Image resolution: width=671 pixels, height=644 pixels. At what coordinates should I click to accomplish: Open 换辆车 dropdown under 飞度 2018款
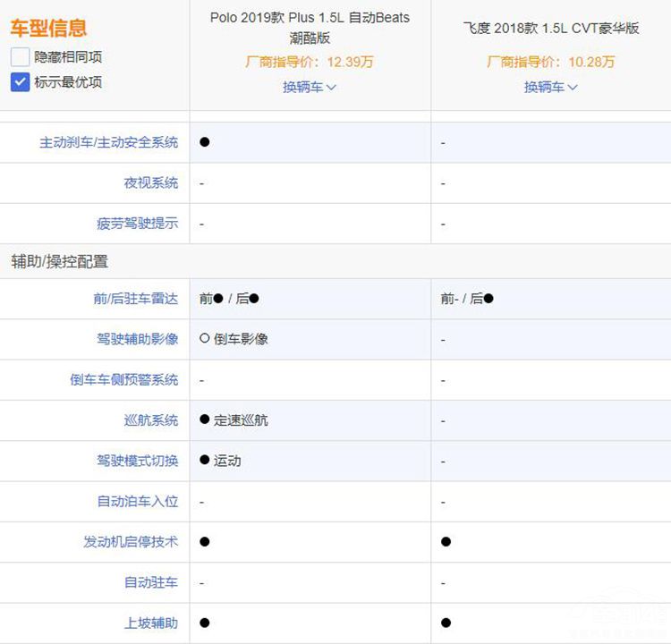coord(551,87)
